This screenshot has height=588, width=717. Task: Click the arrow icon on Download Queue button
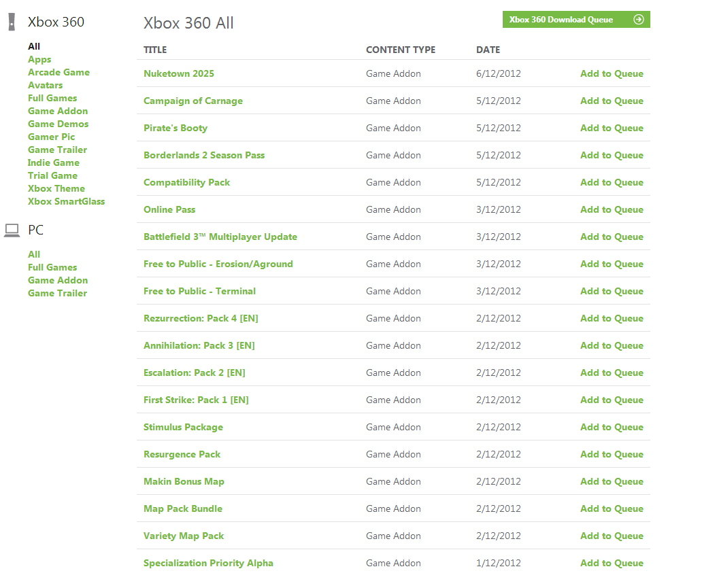639,20
